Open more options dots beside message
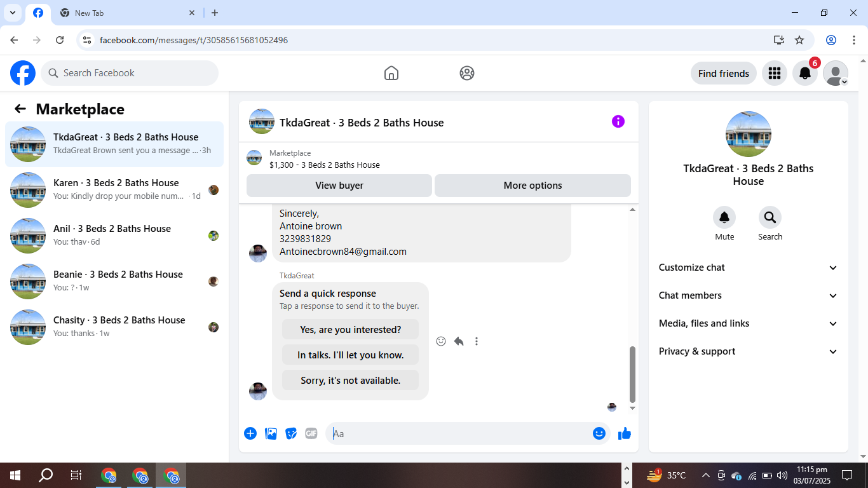The width and height of the screenshot is (868, 488). [477, 341]
